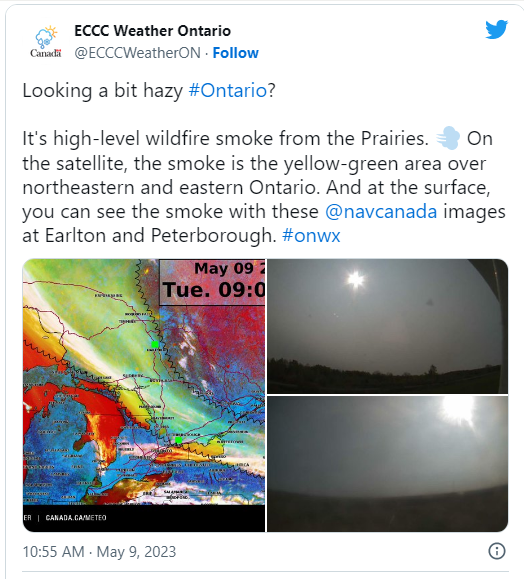Image resolution: width=524 pixels, height=579 pixels.
Task: Open the @navcanada mention link
Action: coord(381,212)
